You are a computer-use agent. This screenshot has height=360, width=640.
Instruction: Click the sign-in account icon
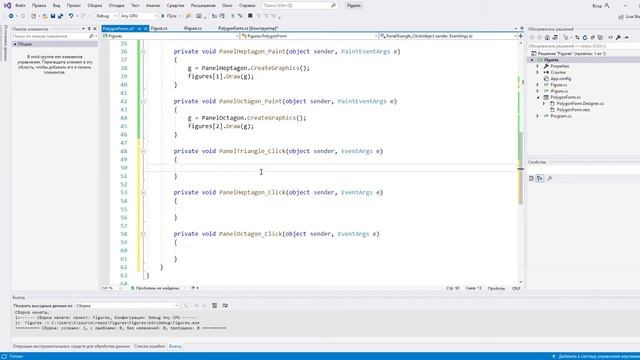tap(607, 6)
